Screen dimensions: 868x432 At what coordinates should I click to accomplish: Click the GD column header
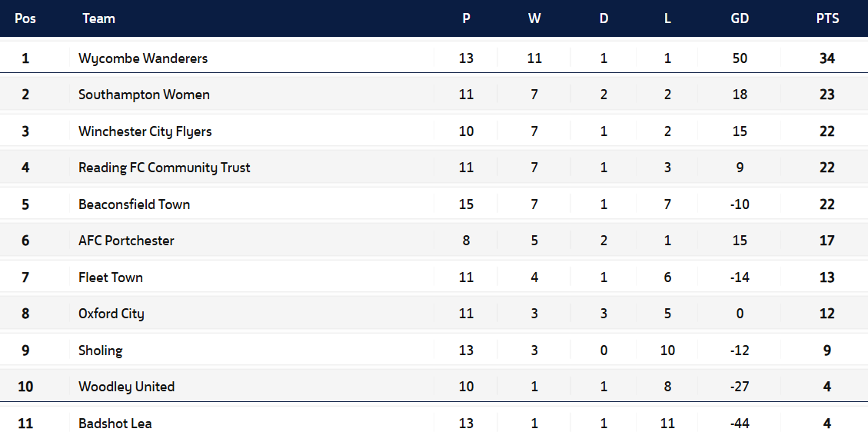[x=740, y=18]
